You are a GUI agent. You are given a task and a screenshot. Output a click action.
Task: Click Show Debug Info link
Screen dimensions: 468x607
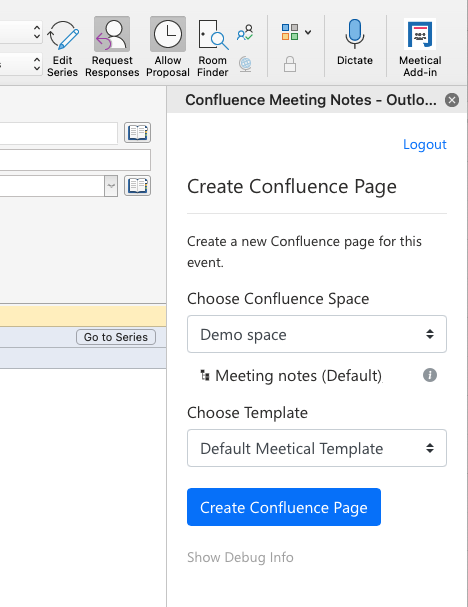click(x=240, y=557)
